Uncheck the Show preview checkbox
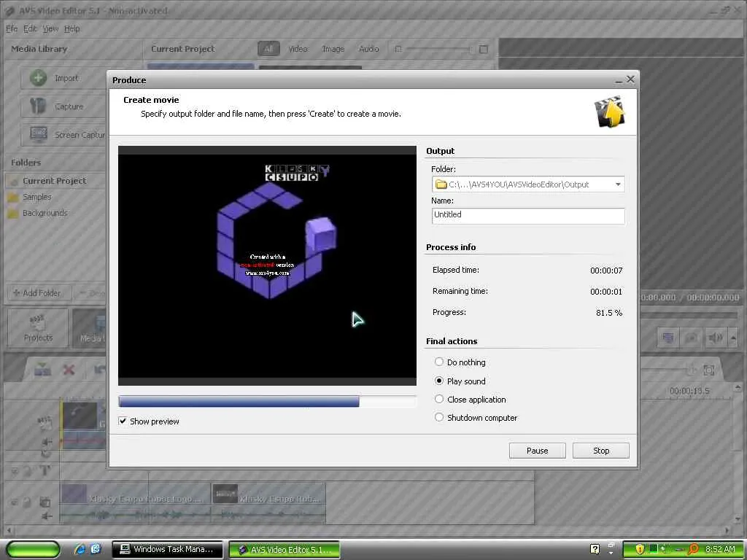This screenshot has width=747, height=560. 123,421
